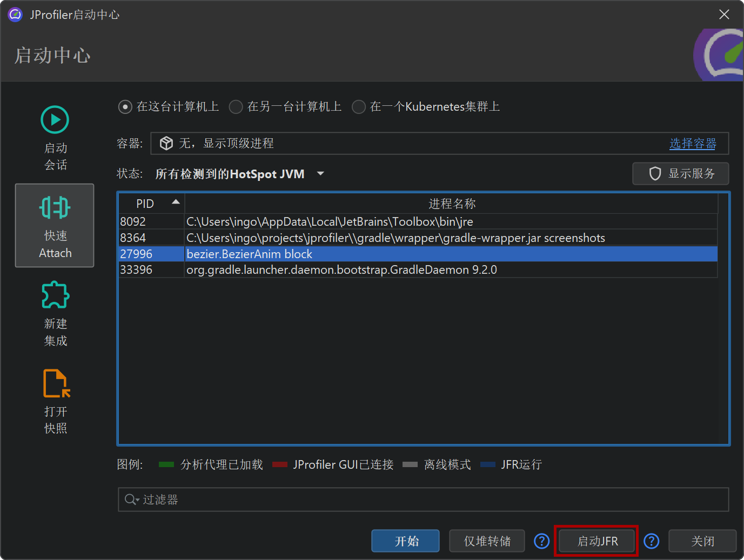Image resolution: width=744 pixels, height=560 pixels.
Task: Click the 分析代理已加载 green legend swatch
Action: (x=166, y=464)
